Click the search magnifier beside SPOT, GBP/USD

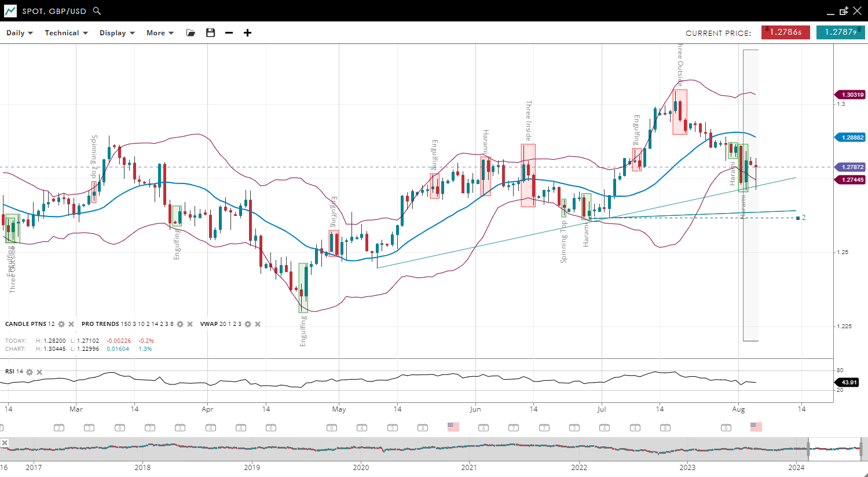coord(97,11)
